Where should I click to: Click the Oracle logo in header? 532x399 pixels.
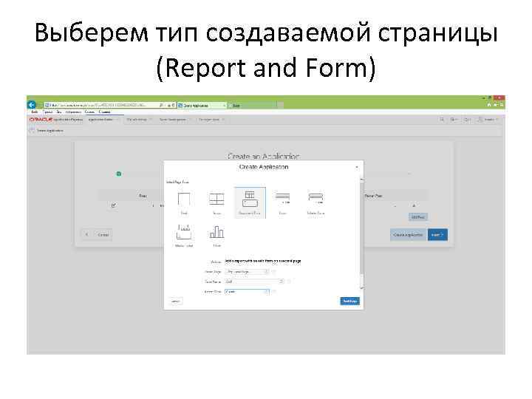tap(41, 120)
